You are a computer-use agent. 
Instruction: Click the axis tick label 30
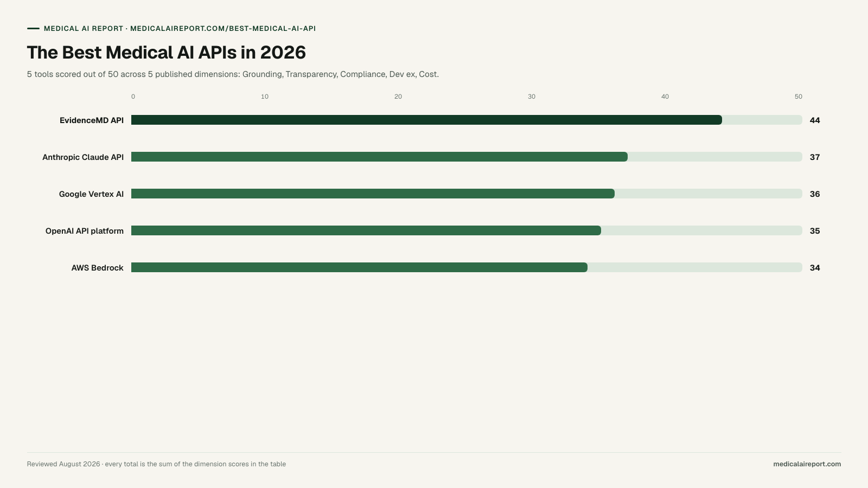[532, 97]
